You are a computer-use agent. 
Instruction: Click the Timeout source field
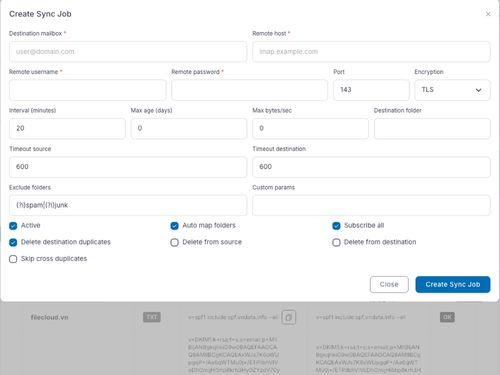point(128,167)
